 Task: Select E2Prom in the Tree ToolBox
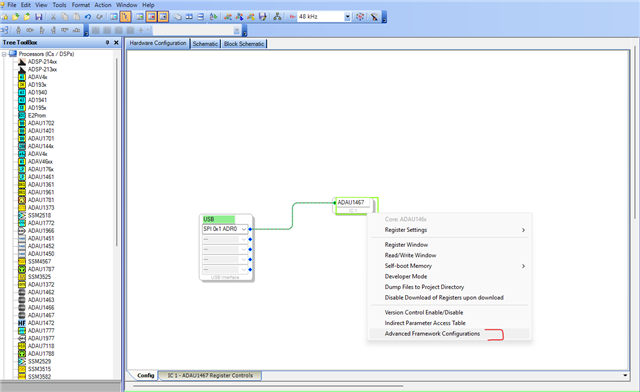37,116
